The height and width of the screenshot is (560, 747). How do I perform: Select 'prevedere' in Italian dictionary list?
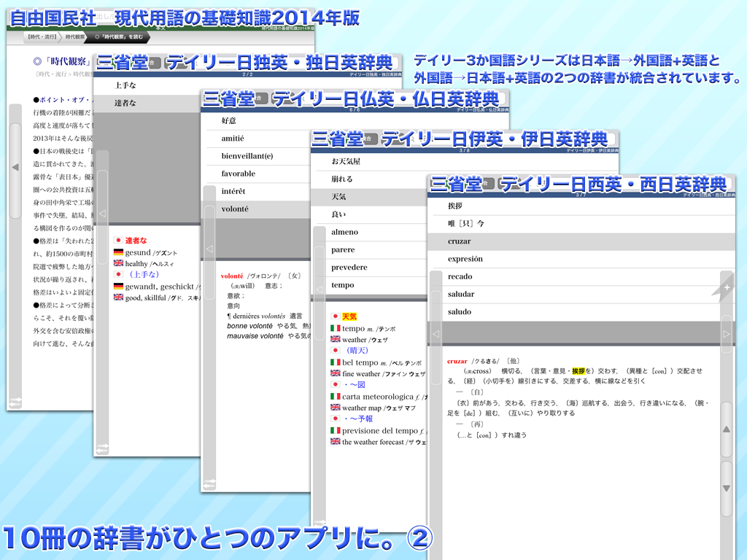coord(369,268)
